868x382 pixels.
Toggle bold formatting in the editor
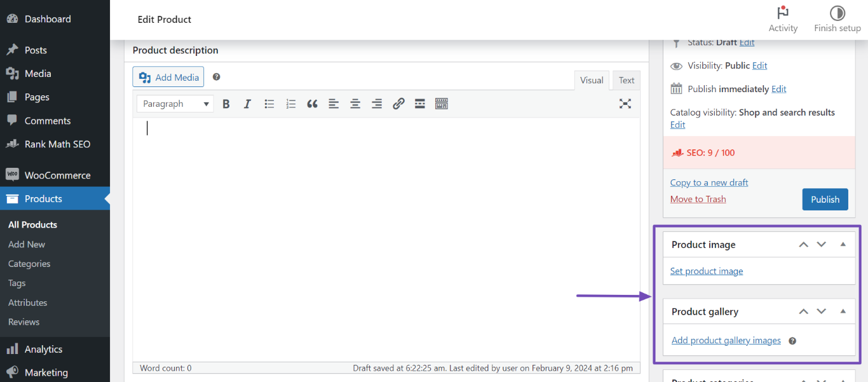pyautogui.click(x=226, y=103)
